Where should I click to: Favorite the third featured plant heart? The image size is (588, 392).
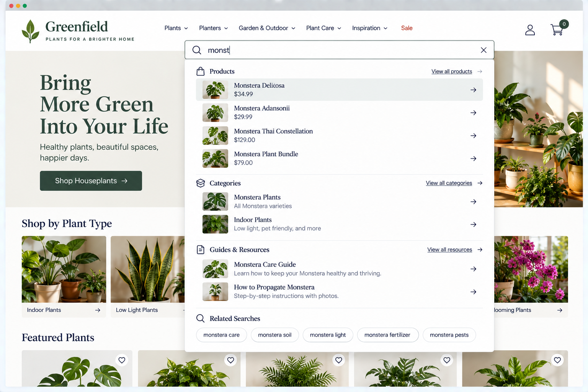tap(339, 360)
